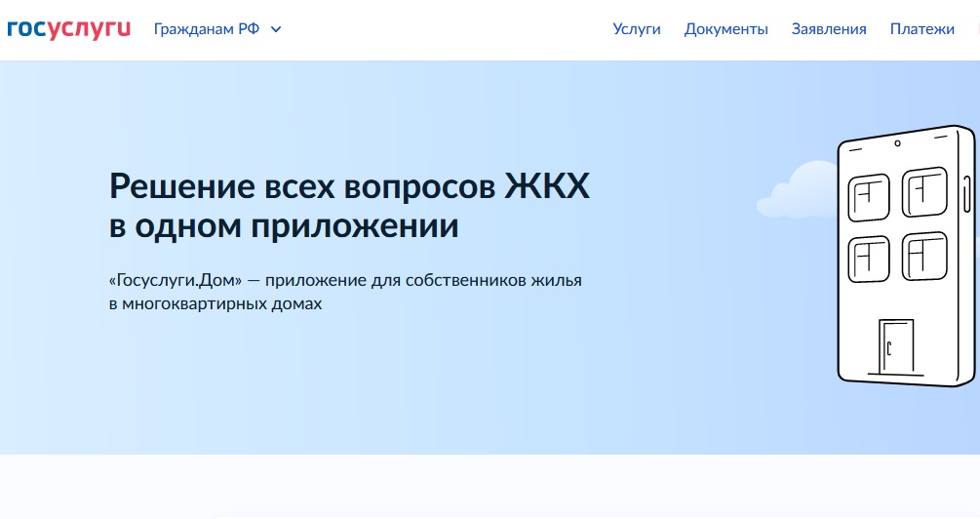The image size is (980, 519).
Task: Click the «Госуслуги.Дом» description text
Action: [x=345, y=292]
